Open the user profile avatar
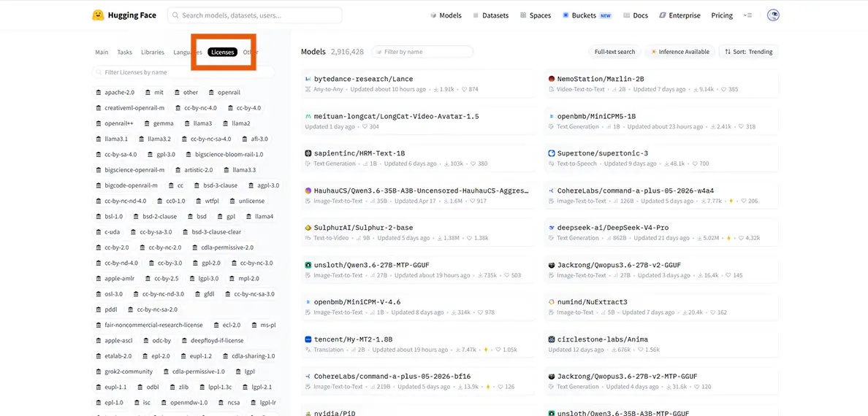 773,15
